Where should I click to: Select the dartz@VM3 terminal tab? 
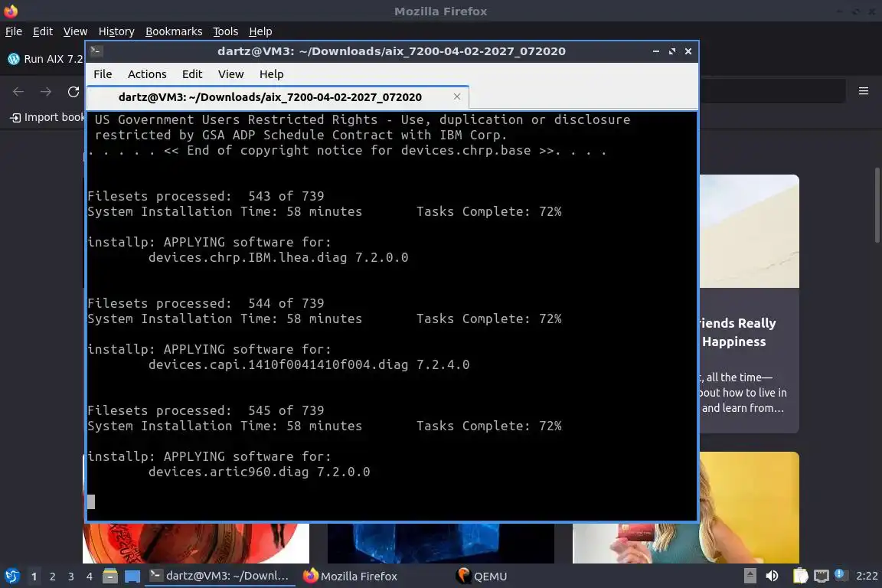[278, 97]
